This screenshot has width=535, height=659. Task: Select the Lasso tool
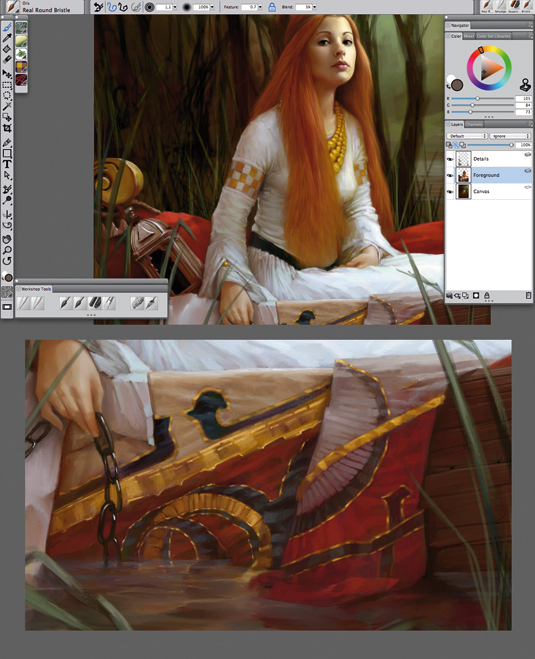point(7,95)
